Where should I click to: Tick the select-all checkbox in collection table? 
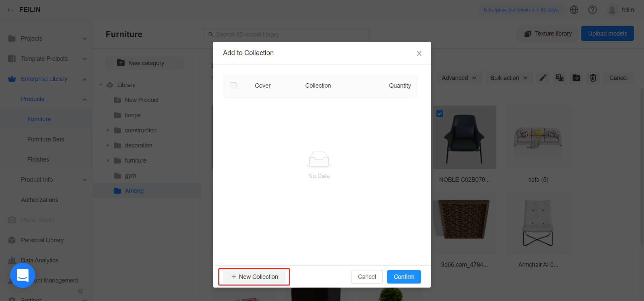(233, 86)
